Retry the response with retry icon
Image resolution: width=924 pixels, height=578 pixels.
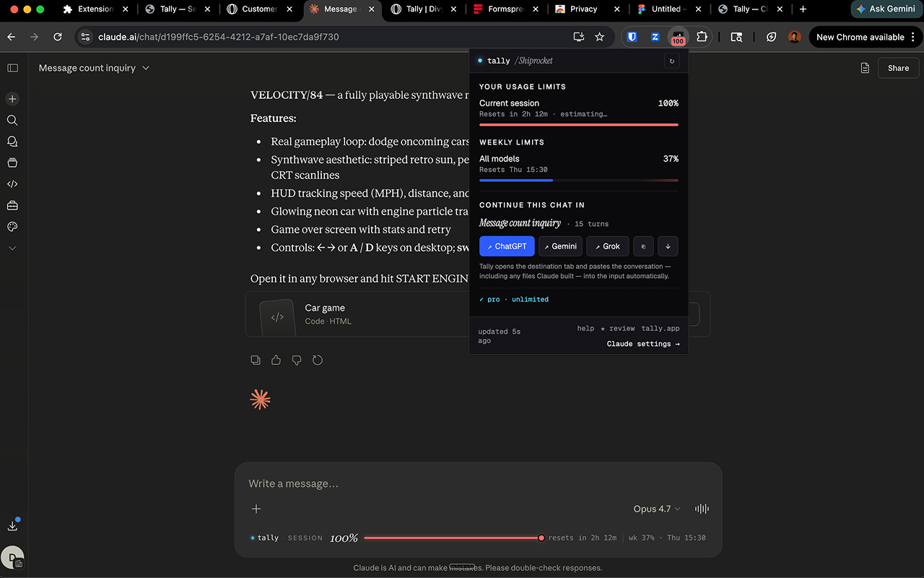point(318,360)
